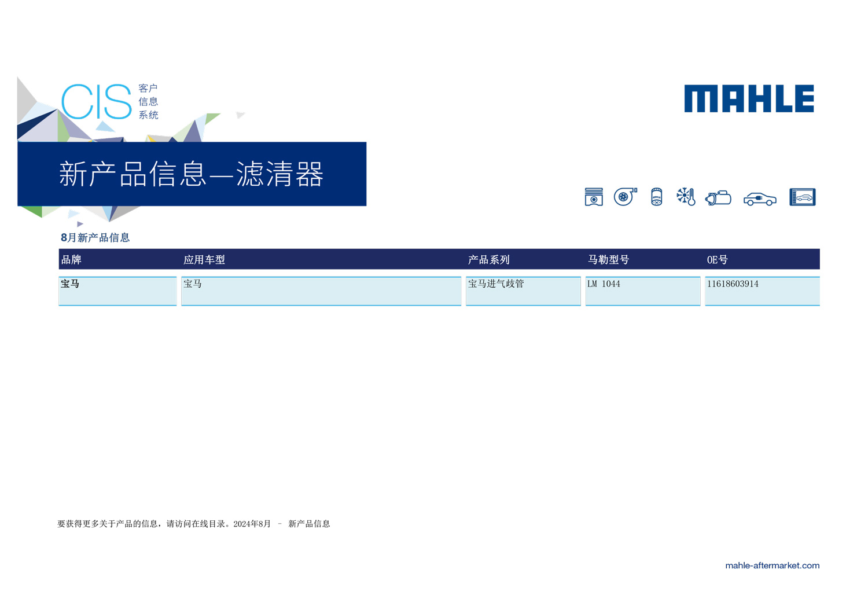Click the 应用车型 column header
This screenshot has height=614, width=868.
(x=204, y=260)
